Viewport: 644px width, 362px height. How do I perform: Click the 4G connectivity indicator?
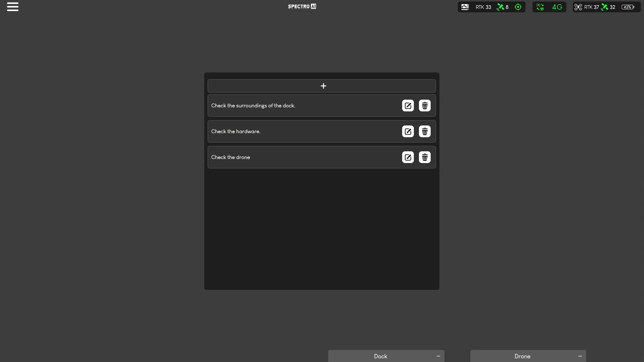pos(557,7)
